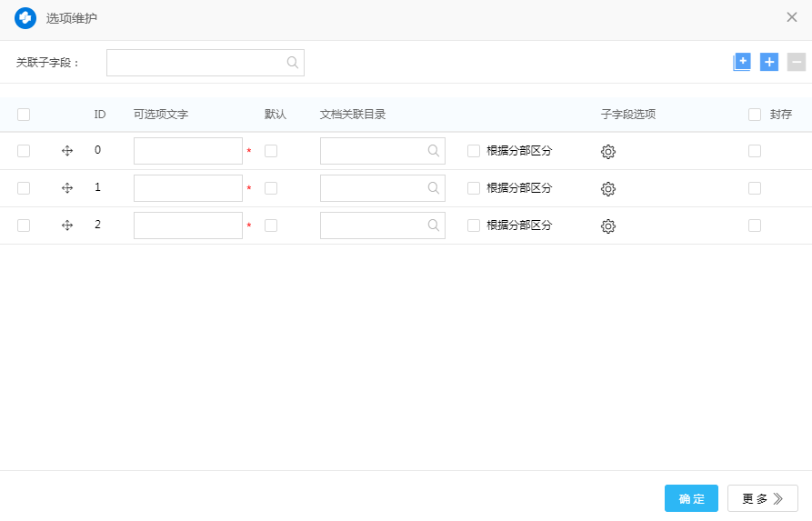Open sub-field options gear for row 2
The width and height of the screenshot is (812, 521).
[x=608, y=226]
